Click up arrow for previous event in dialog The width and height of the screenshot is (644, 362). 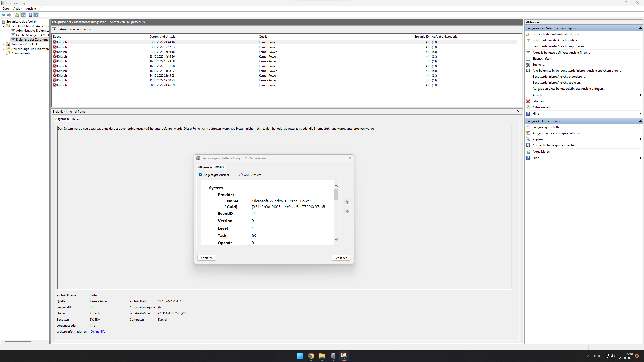pyautogui.click(x=347, y=202)
